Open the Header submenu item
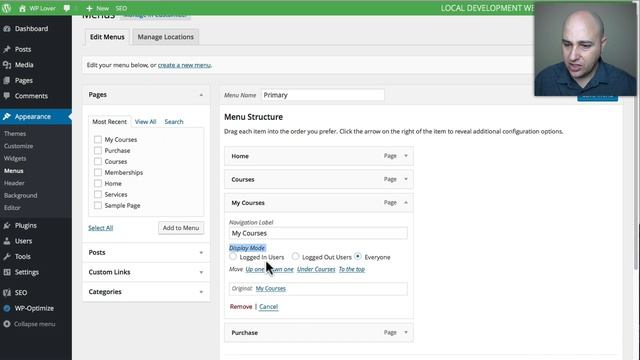The image size is (640, 360). pyautogui.click(x=14, y=183)
